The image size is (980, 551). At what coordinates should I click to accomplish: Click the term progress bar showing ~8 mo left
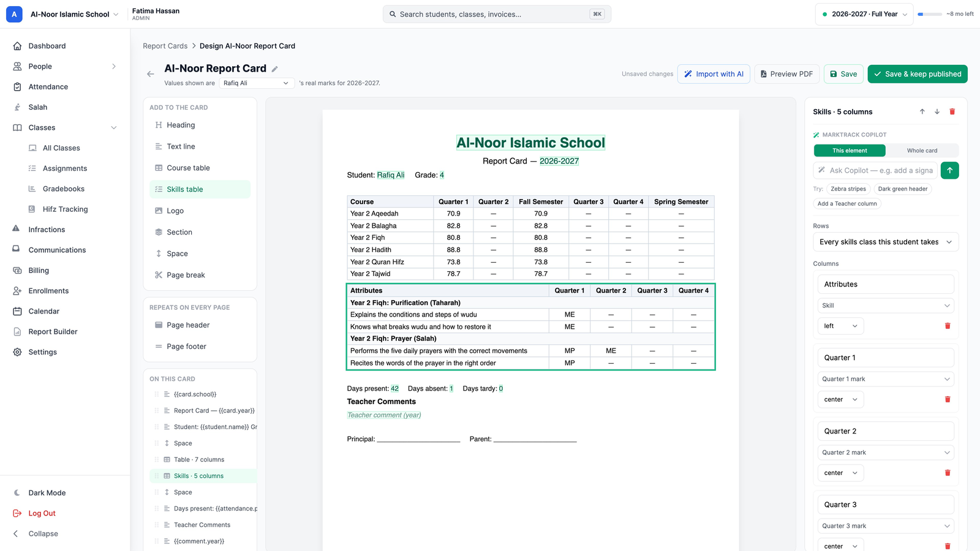[930, 14]
